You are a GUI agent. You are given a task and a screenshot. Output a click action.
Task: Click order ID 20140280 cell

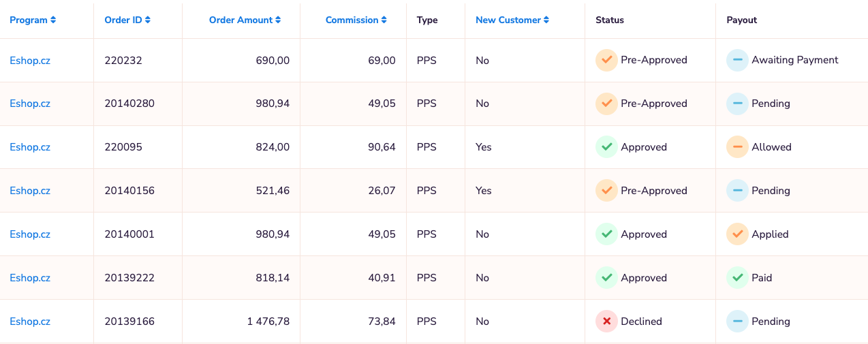click(129, 104)
